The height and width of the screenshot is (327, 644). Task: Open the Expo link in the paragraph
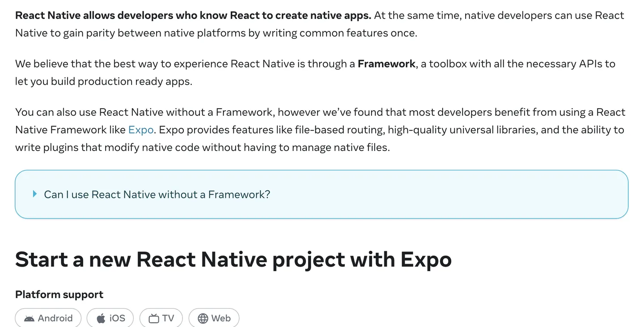pos(141,130)
